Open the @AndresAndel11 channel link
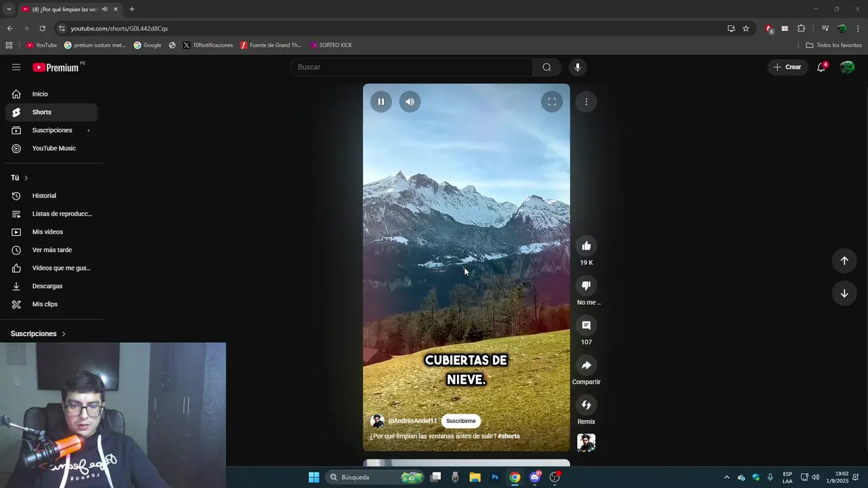Image resolution: width=868 pixels, height=488 pixels. 412,421
